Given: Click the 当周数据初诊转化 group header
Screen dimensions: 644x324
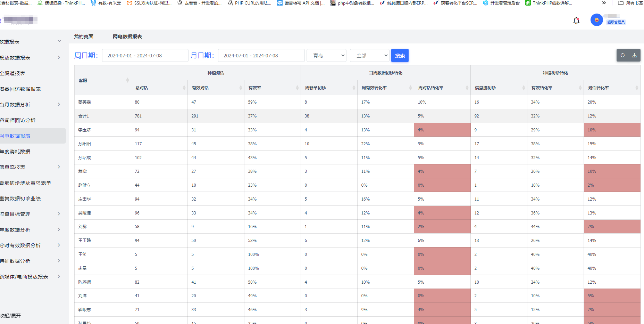Looking at the screenshot, I should point(386,73).
